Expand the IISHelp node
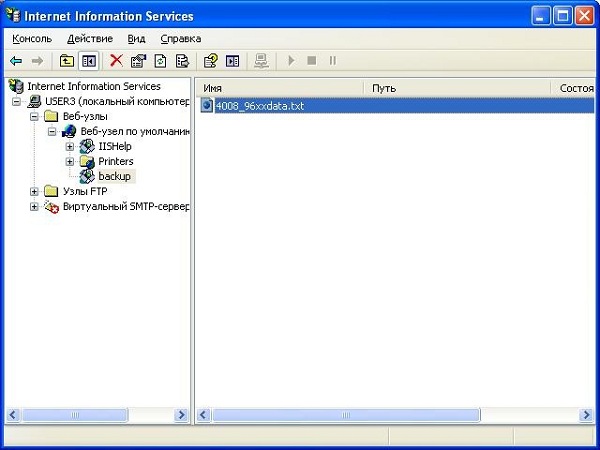 coord(70,147)
